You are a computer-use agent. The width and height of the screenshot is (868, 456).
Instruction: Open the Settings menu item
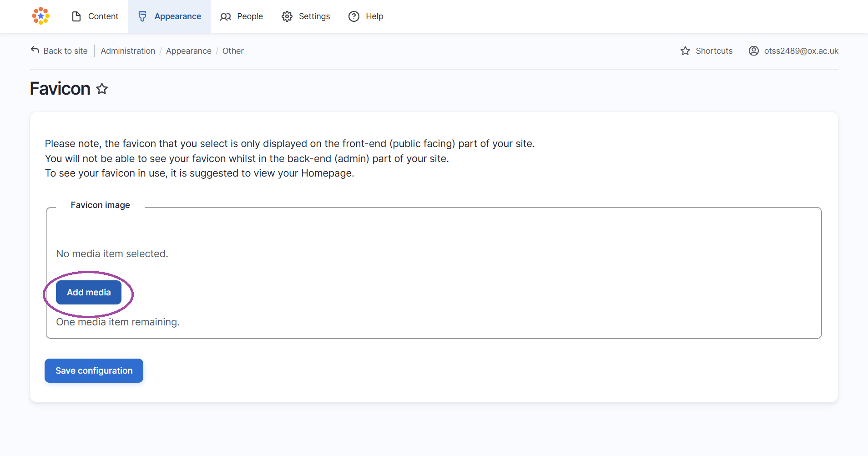313,16
